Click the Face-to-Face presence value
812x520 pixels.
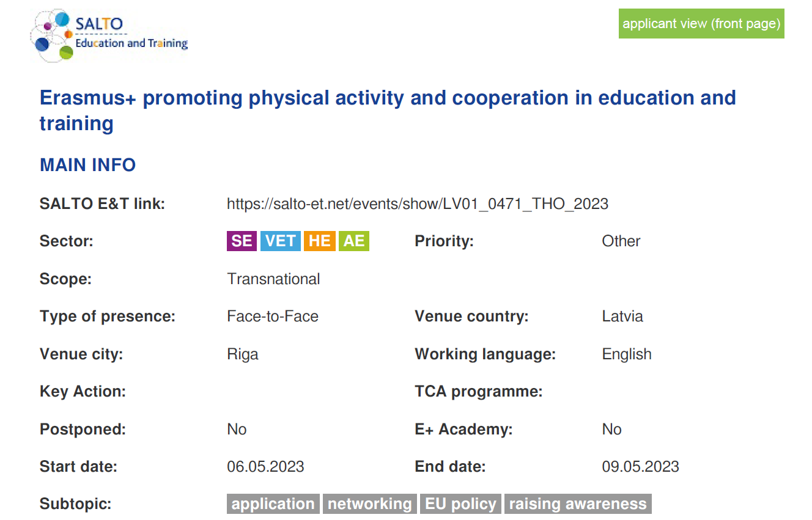click(273, 317)
